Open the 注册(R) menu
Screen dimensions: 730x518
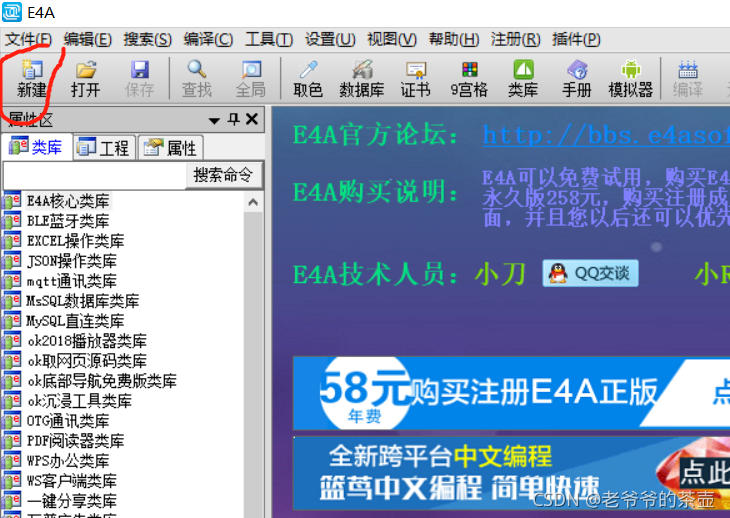pyautogui.click(x=515, y=39)
